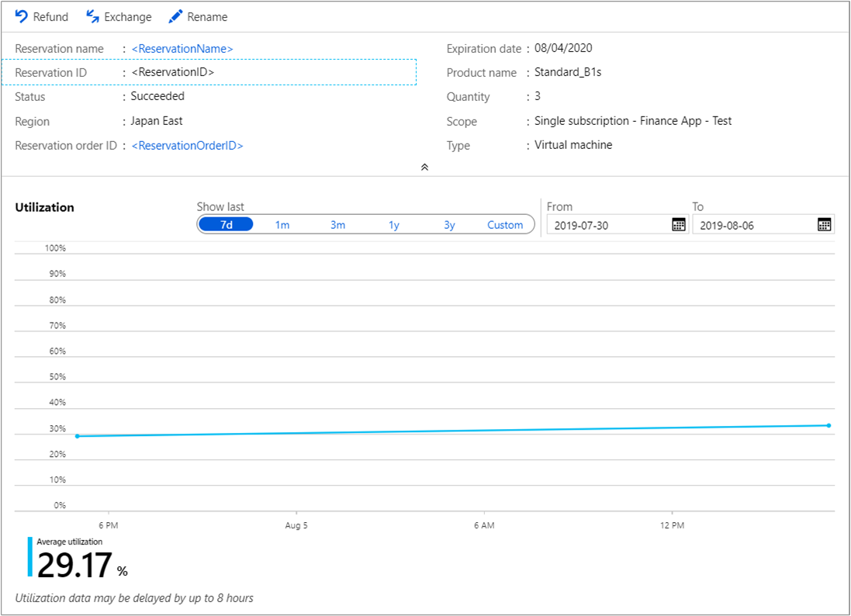The width and height of the screenshot is (851, 616).
Task: Click the ReservationID value field
Action: point(172,72)
